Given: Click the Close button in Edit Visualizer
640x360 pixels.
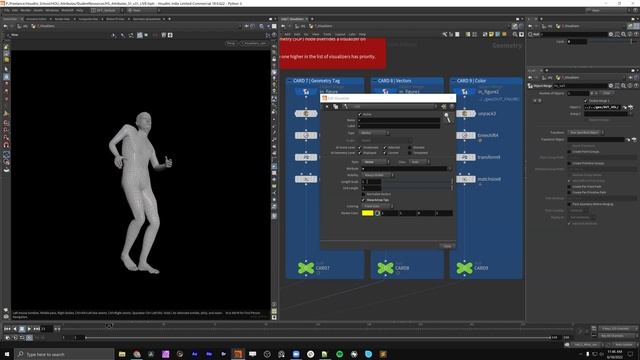Looking at the screenshot, I should 447,246.
